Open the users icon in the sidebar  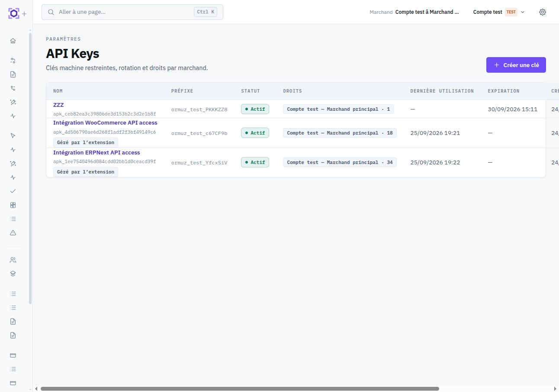point(13,260)
